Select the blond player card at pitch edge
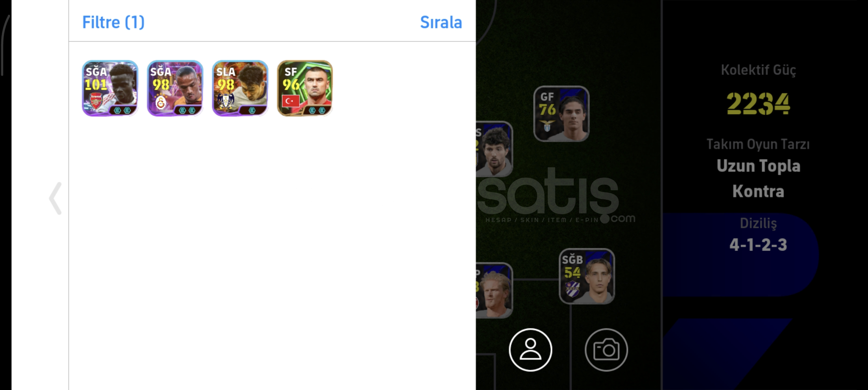868x390 pixels. tap(494, 290)
